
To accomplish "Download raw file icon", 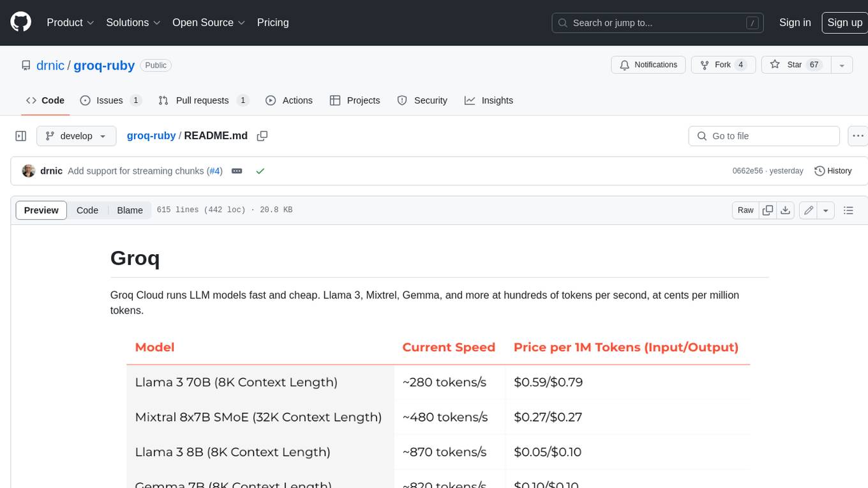I will click(x=786, y=210).
